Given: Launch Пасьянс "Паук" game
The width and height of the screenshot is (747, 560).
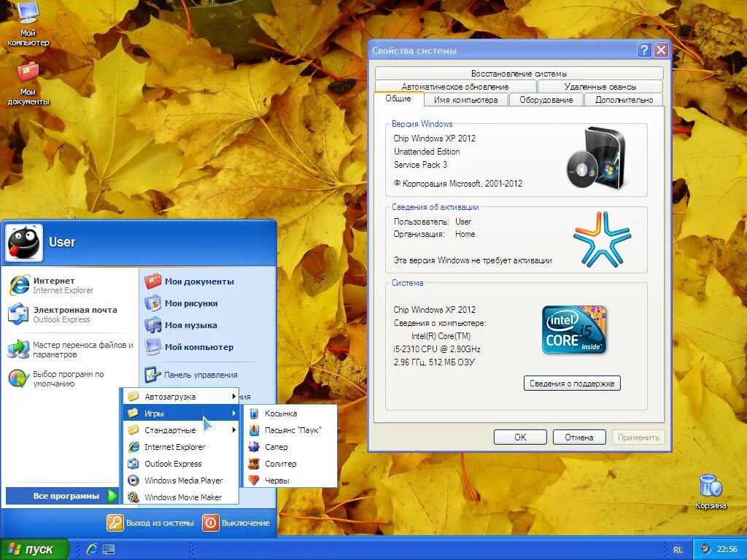Looking at the screenshot, I should tap(290, 430).
